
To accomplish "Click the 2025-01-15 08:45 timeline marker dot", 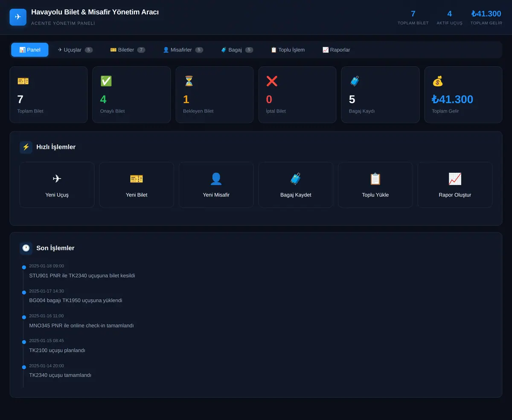I will [24, 342].
